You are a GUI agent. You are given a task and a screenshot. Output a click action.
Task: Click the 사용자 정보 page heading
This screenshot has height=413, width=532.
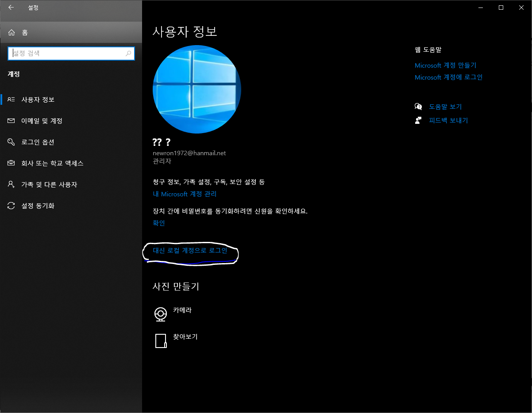[185, 32]
